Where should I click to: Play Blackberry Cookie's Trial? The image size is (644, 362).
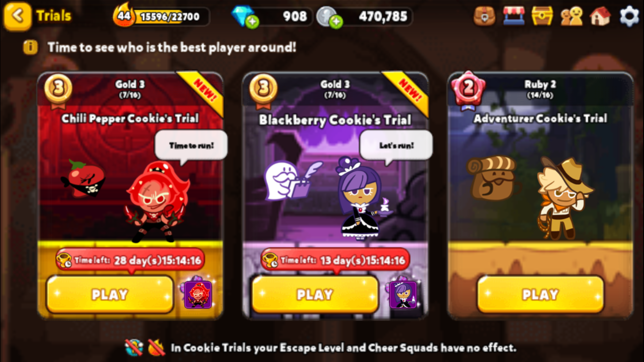tap(315, 295)
